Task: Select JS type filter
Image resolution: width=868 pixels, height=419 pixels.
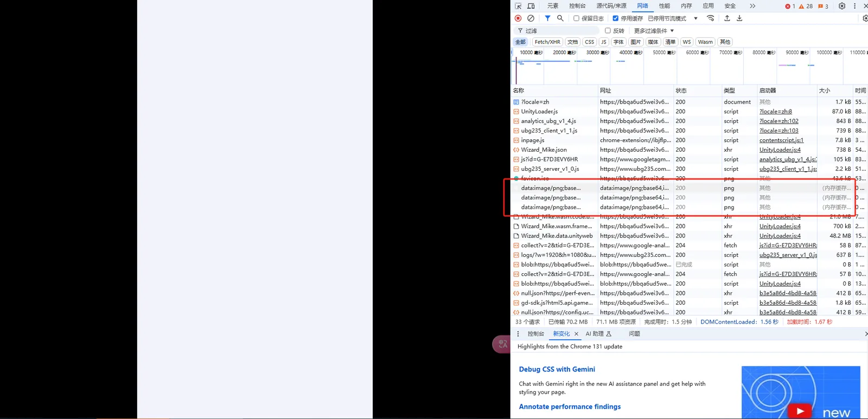Action: pyautogui.click(x=603, y=42)
